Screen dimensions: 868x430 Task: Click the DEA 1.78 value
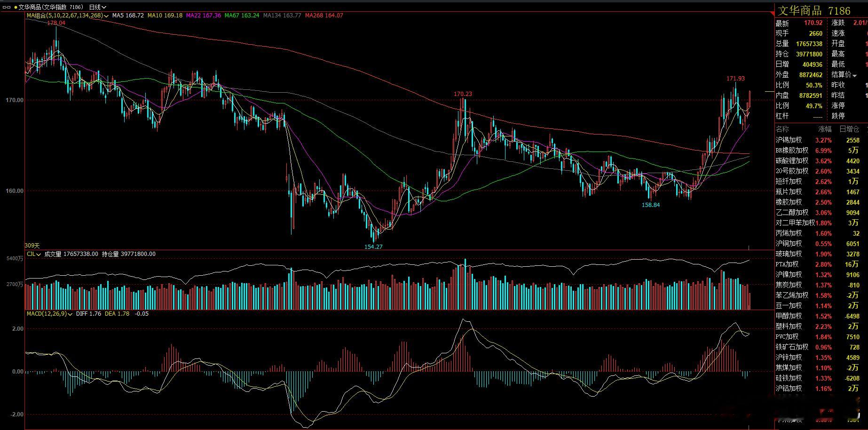point(117,314)
